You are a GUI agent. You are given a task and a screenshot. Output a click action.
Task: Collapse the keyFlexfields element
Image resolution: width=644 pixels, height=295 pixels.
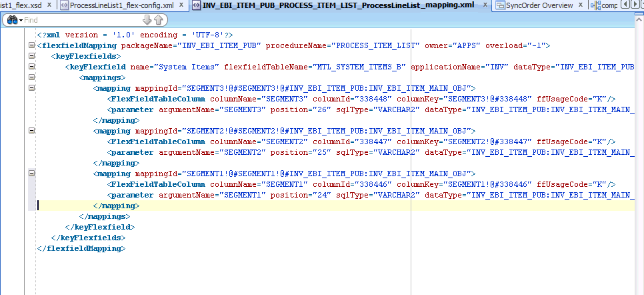[31, 56]
